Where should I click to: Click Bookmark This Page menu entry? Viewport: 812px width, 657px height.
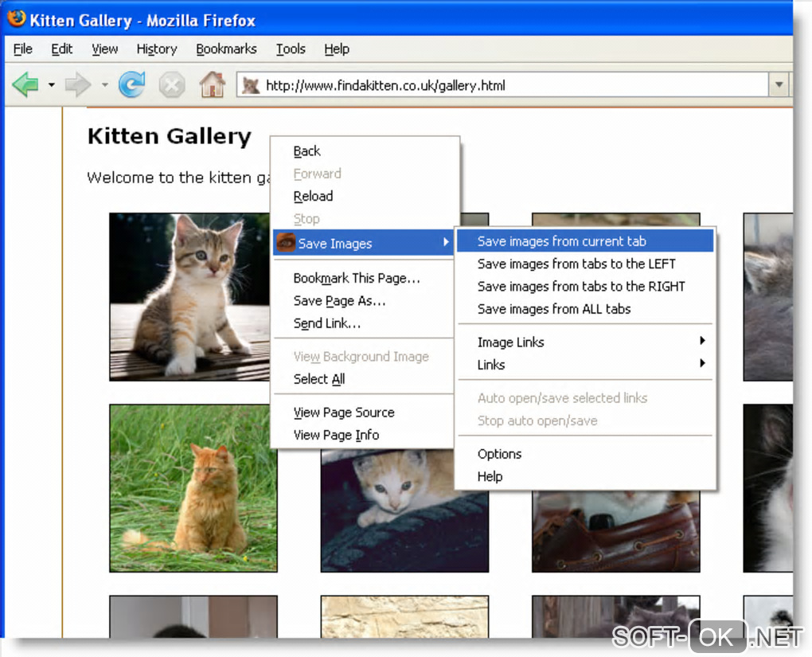tap(357, 279)
